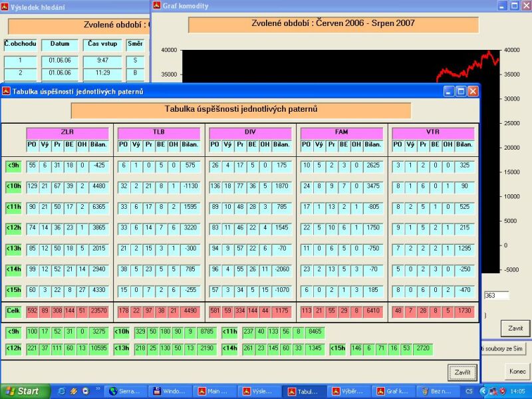Click the media player quick launch icon
This screenshot has height=399, width=532.
pyautogui.click(x=86, y=391)
